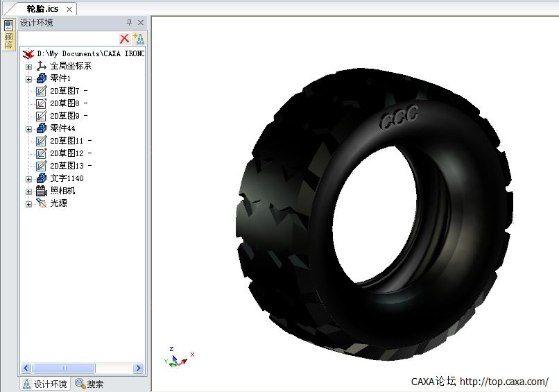
Task: Click the horizontal scrollbar thumb
Action: [64, 368]
